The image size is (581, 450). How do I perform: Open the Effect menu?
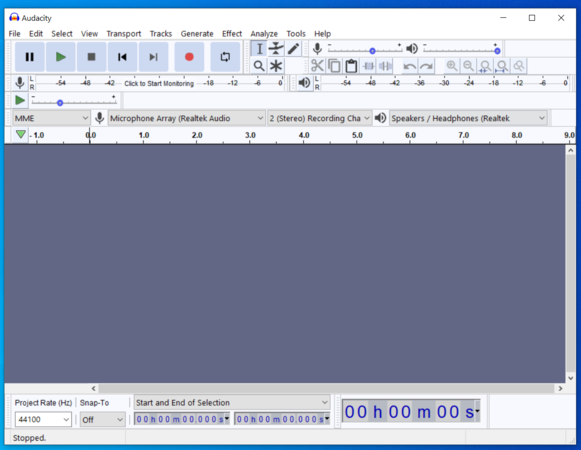[232, 34]
